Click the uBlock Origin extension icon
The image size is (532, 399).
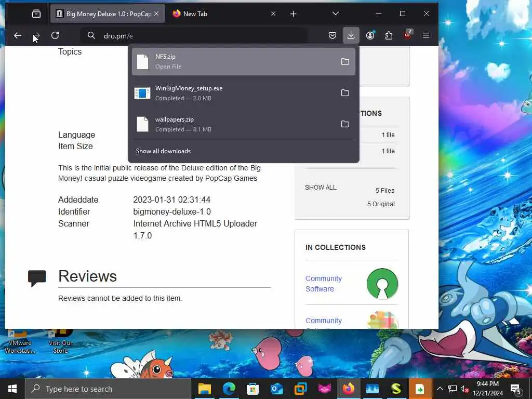pos(408,35)
